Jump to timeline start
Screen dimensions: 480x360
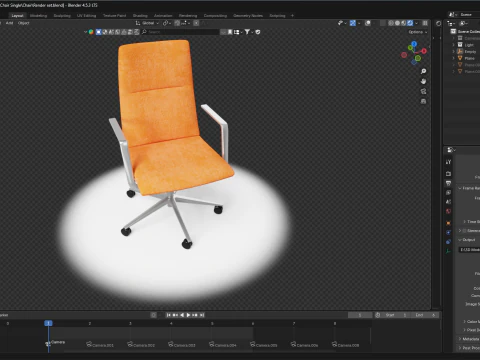pyautogui.click(x=169, y=315)
